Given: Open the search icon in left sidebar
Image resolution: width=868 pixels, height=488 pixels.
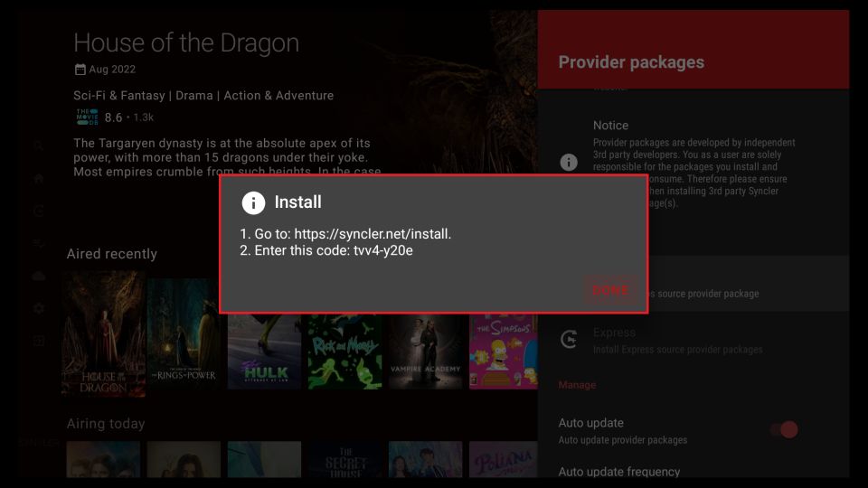Looking at the screenshot, I should tap(38, 146).
